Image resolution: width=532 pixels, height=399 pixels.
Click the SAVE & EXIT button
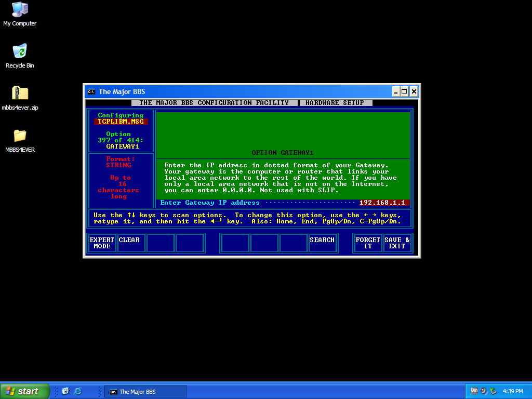tap(397, 243)
